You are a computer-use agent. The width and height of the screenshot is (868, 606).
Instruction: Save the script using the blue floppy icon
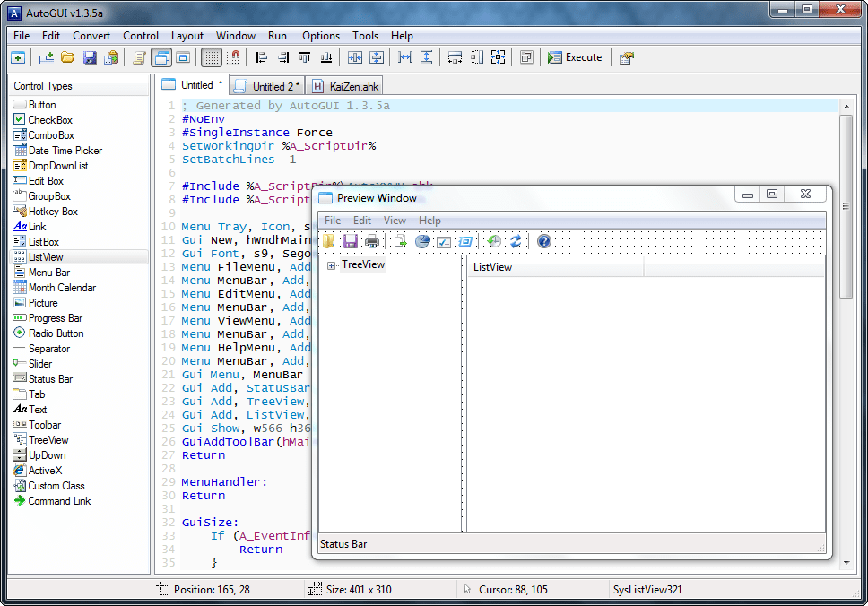pos(90,57)
